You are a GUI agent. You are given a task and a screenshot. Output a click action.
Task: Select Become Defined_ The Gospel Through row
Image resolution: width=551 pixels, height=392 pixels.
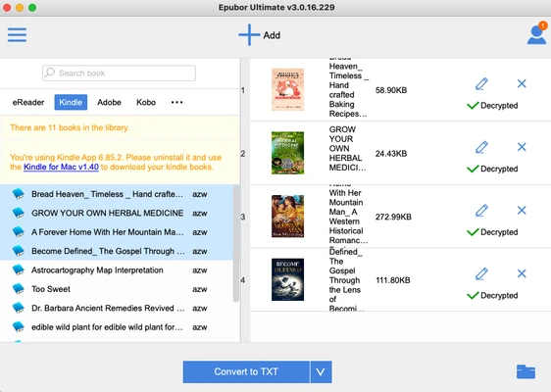pos(117,251)
